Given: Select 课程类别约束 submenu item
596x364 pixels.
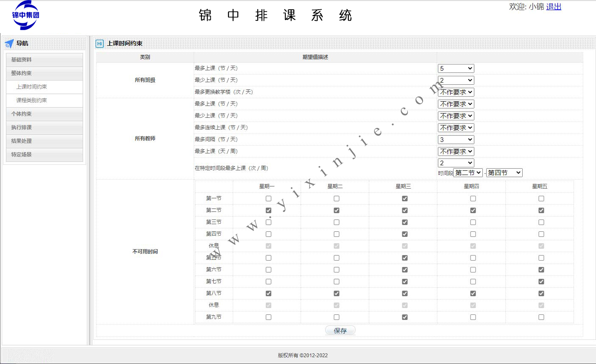Looking at the screenshot, I should (32, 100).
